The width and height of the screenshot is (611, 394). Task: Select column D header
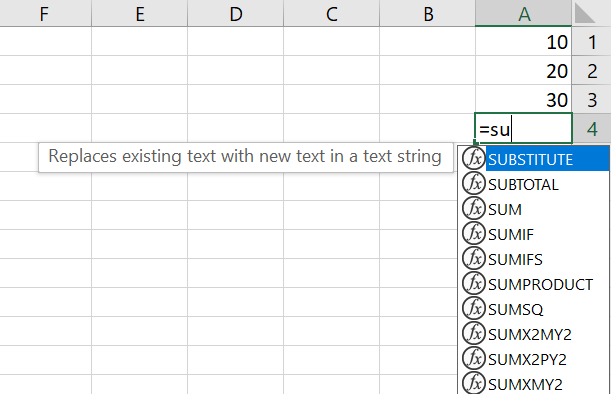coord(236,13)
